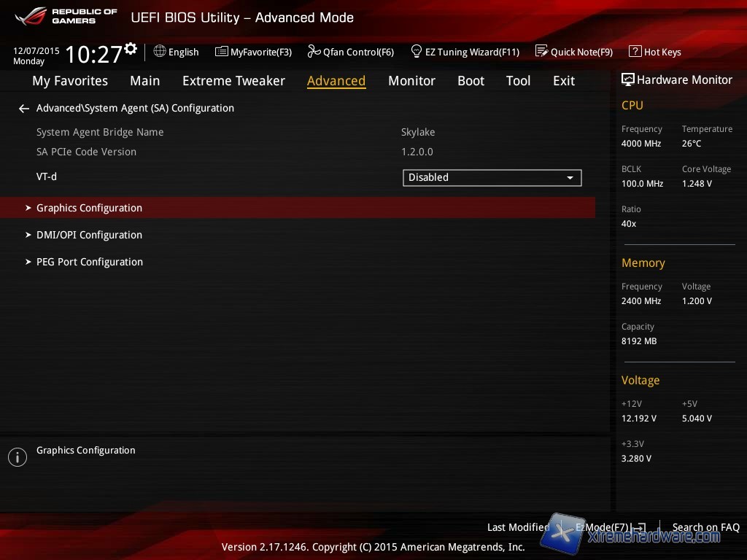
Task: Click the settings gear next to clock
Action: point(131,48)
